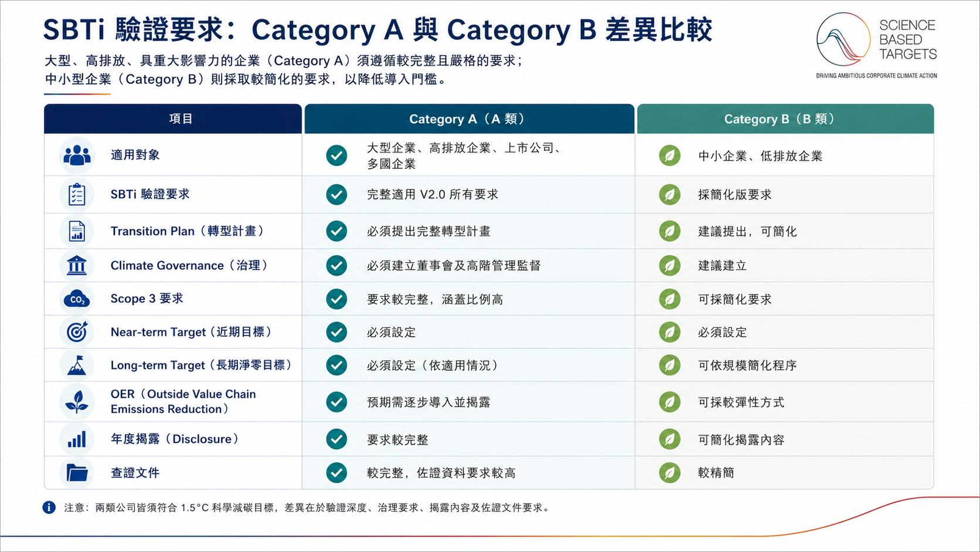Click Near-term Target（近期目標）label
The width and height of the screenshot is (980, 552).
[x=192, y=332]
